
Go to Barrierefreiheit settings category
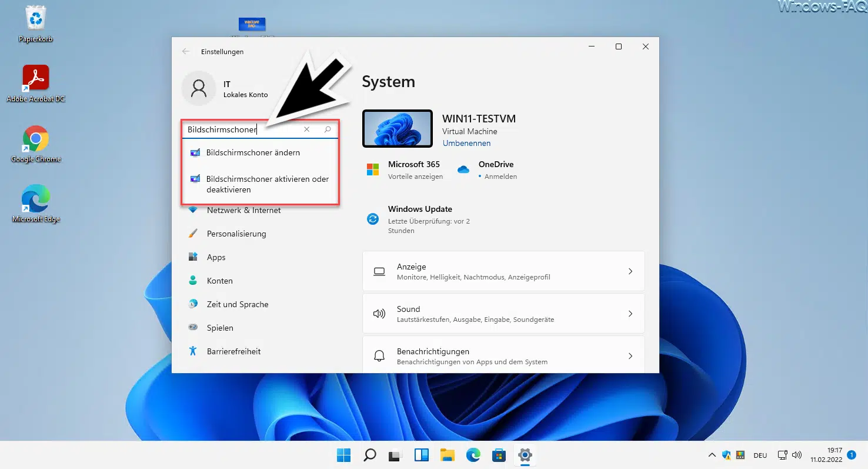[x=233, y=351]
